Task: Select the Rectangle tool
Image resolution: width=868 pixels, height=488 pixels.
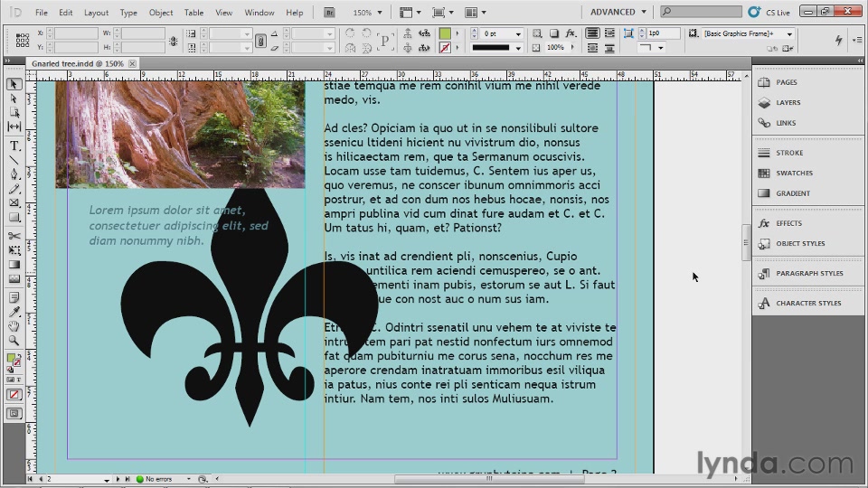Action: coord(14,218)
